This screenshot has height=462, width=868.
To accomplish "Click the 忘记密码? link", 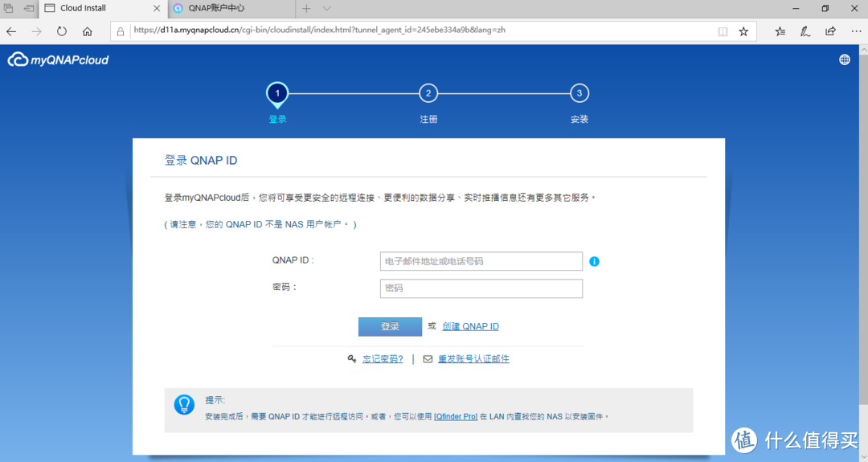I will point(383,359).
